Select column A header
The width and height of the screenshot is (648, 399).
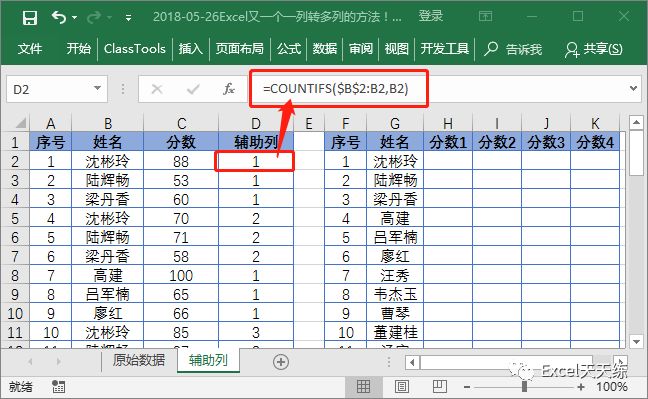50,123
